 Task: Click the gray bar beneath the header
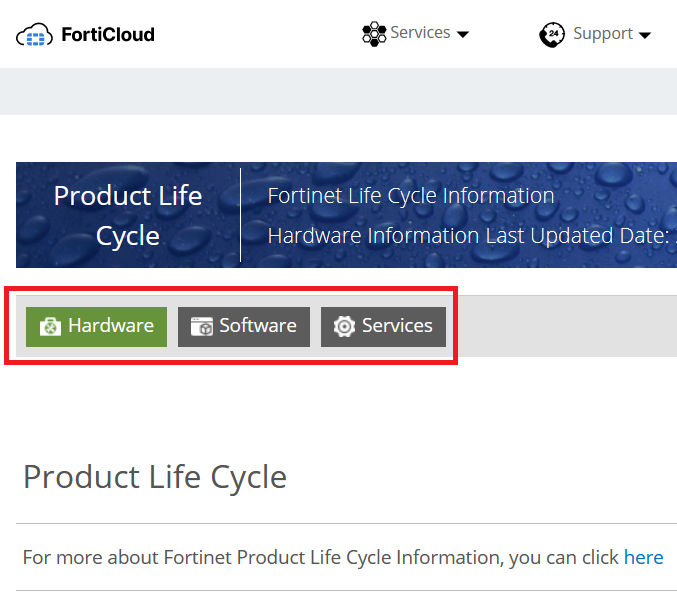338,92
